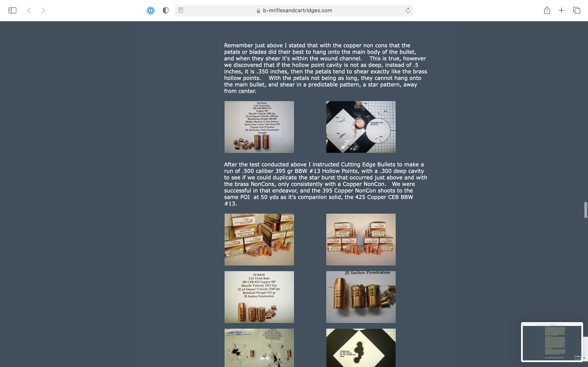This screenshot has width=588, height=367.
Task: Open the screenshot preview thumbnail
Action: click(552, 342)
